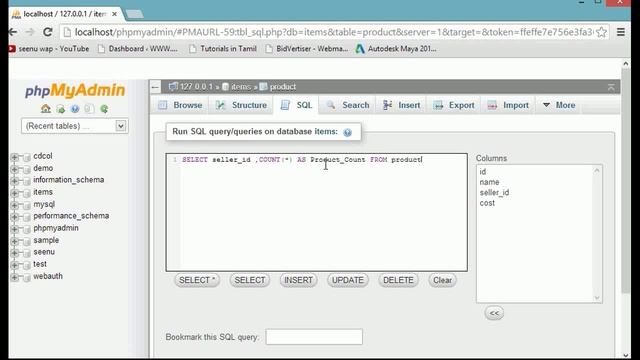Click the DELETE query button
This screenshot has width=640, height=360.
pyautogui.click(x=398, y=280)
